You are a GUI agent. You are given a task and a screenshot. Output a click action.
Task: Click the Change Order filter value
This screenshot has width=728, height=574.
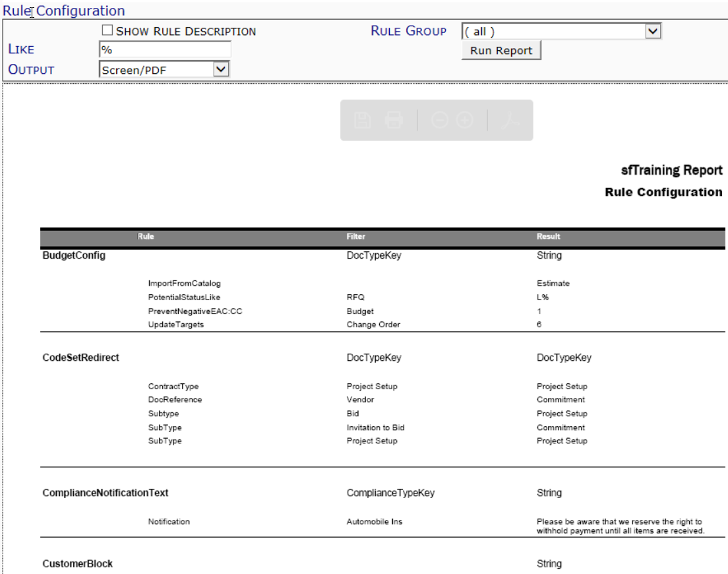tap(373, 325)
